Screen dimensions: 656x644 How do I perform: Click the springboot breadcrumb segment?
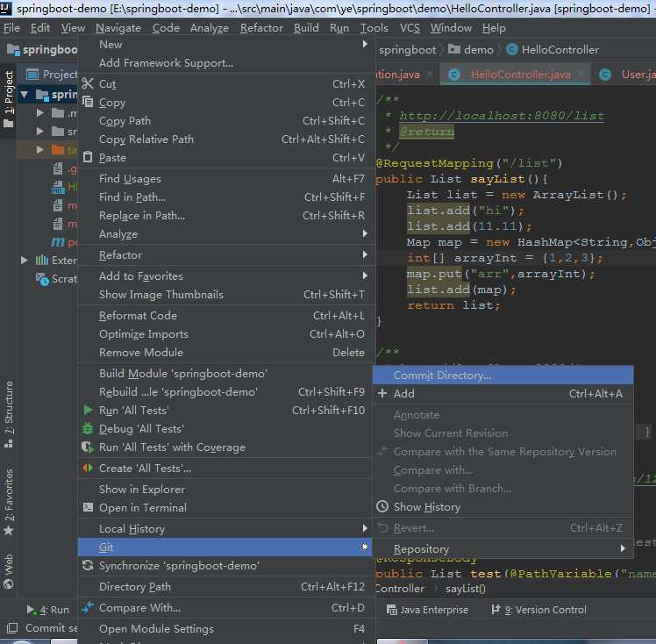pos(407,49)
